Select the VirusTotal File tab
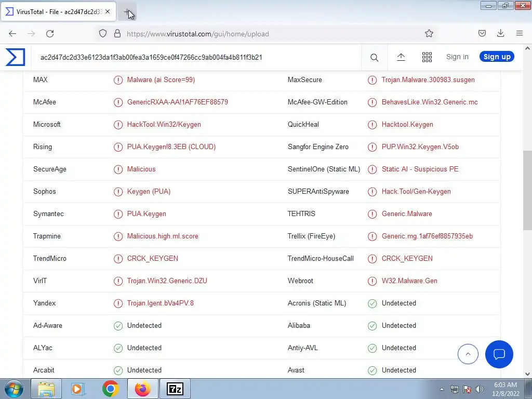This screenshot has width=532, height=399. pyautogui.click(x=58, y=11)
